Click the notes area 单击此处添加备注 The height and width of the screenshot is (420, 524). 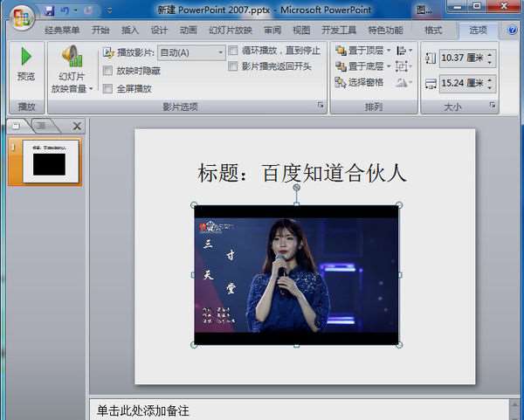(143, 410)
